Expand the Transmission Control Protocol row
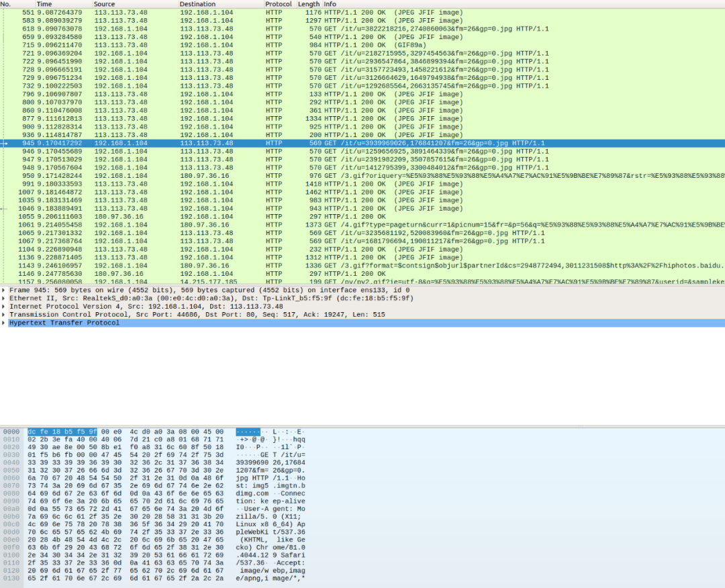 pyautogui.click(x=3, y=315)
